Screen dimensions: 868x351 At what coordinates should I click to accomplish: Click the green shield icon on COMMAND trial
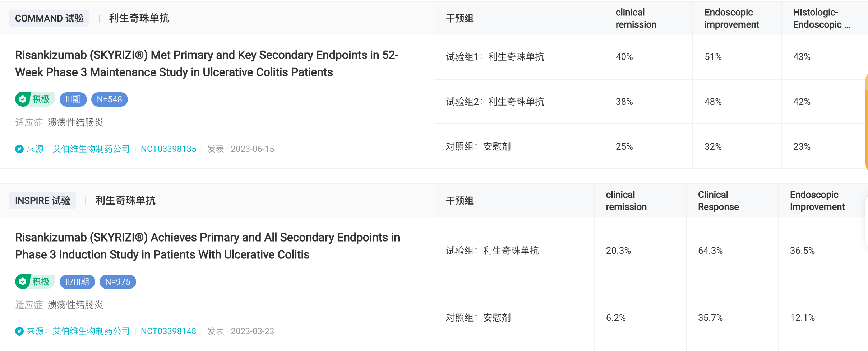(x=23, y=99)
